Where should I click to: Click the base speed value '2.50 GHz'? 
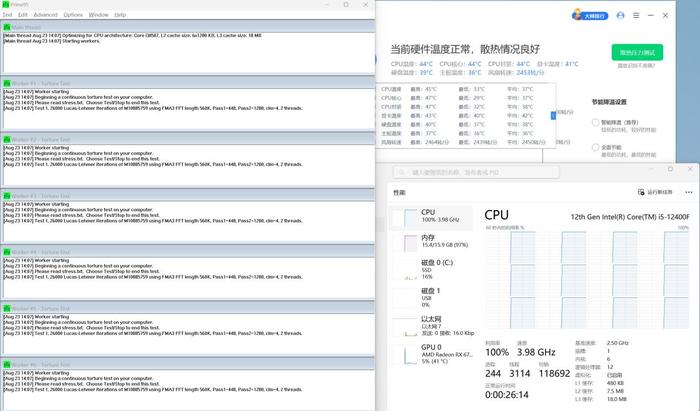[x=617, y=343]
